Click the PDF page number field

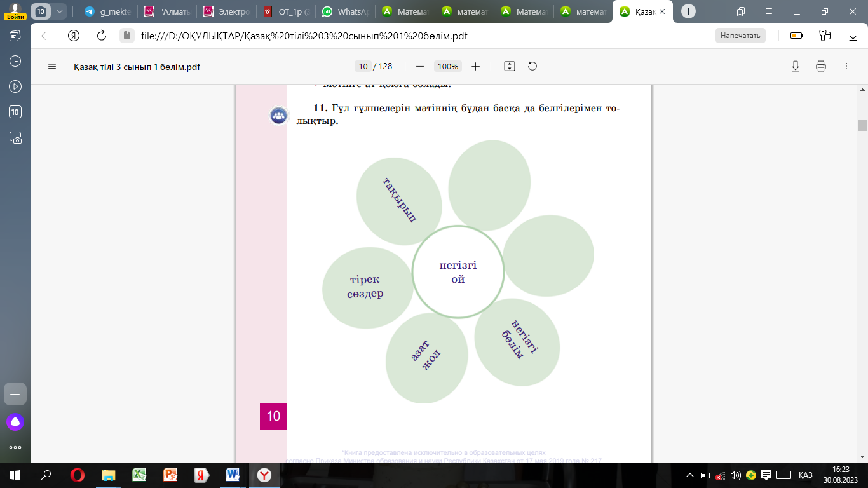pyautogui.click(x=363, y=66)
